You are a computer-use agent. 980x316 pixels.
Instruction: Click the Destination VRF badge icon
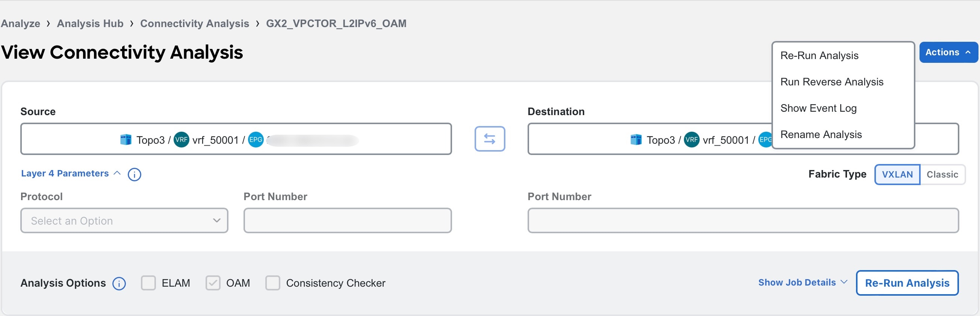coord(692,140)
